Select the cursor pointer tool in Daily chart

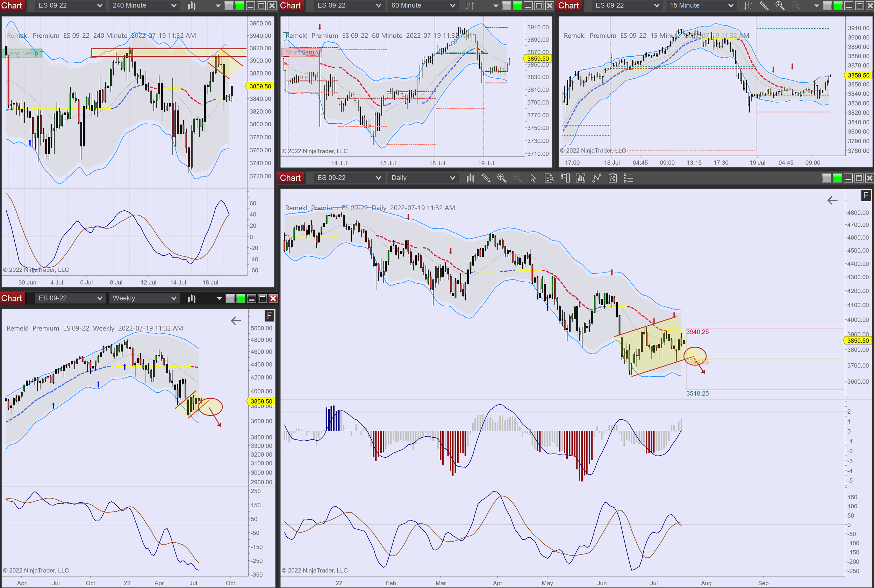(x=533, y=178)
